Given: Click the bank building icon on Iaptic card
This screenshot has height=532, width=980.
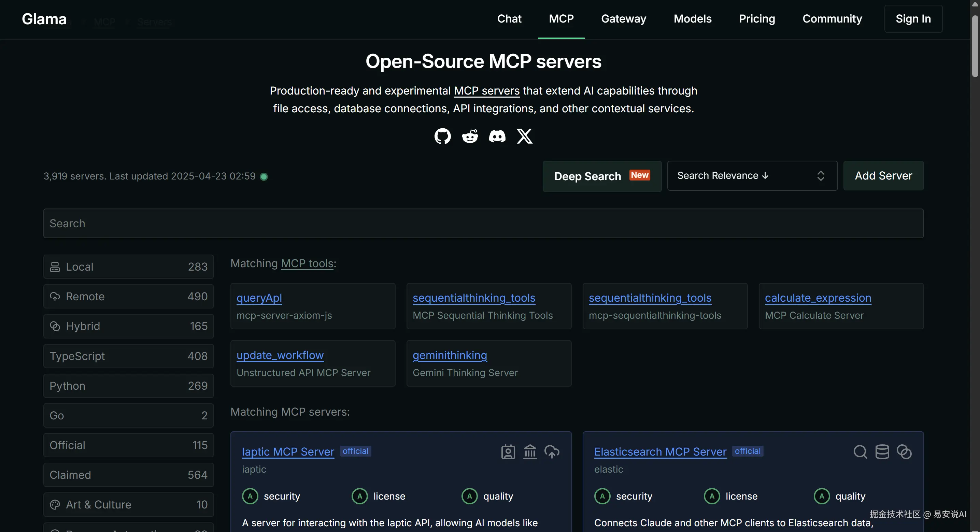Looking at the screenshot, I should coord(530,452).
